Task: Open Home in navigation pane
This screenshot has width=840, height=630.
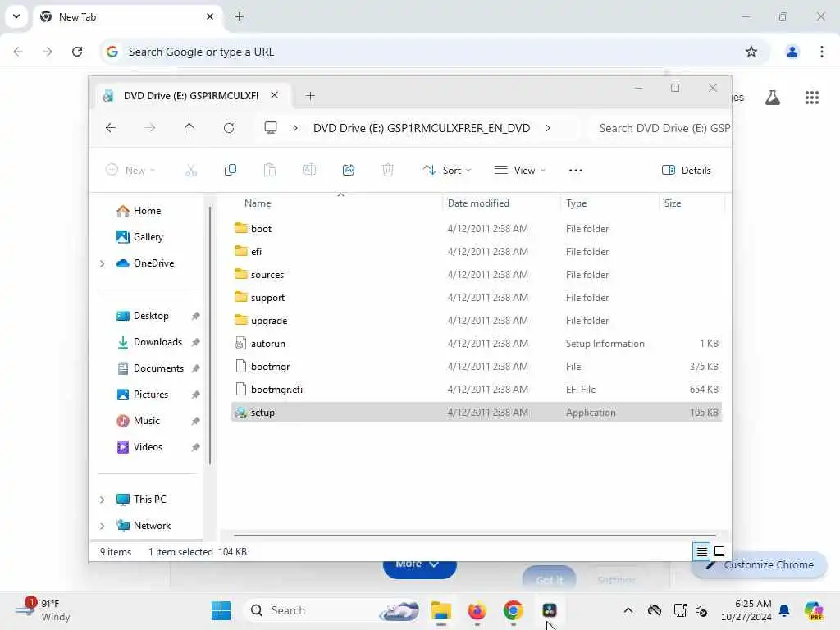Action: coord(139,211)
